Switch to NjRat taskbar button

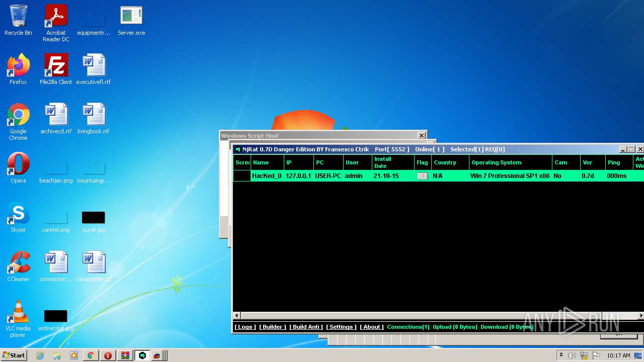click(x=142, y=355)
